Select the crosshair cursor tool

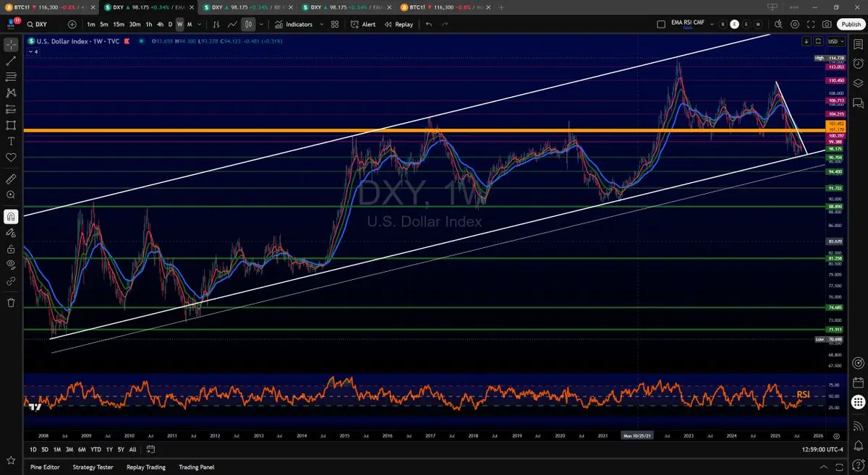[x=11, y=45]
